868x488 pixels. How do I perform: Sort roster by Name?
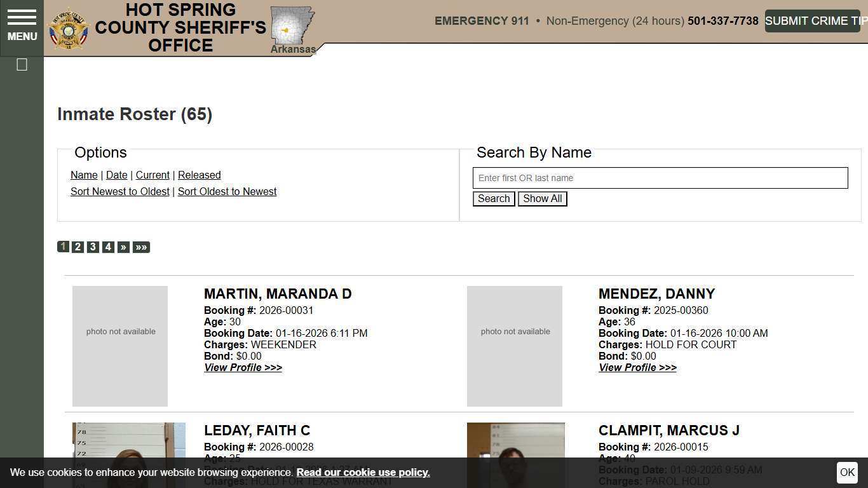[x=84, y=175]
